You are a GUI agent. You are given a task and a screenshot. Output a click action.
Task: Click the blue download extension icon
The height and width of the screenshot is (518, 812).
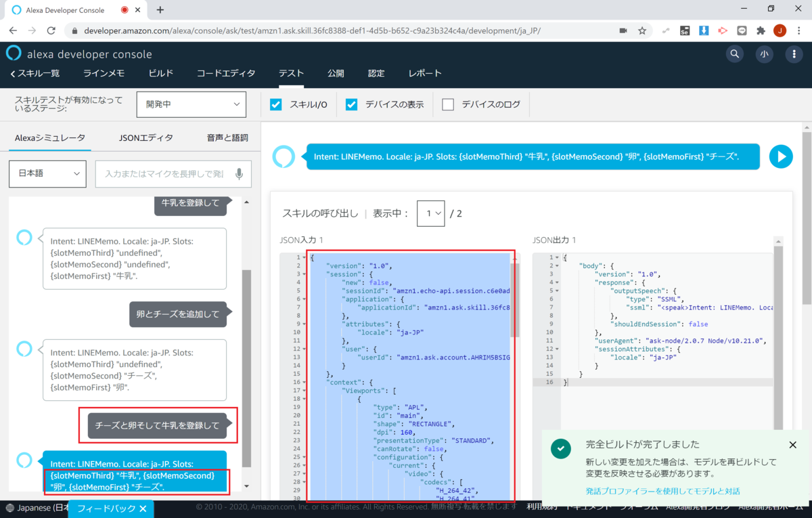coord(704,31)
